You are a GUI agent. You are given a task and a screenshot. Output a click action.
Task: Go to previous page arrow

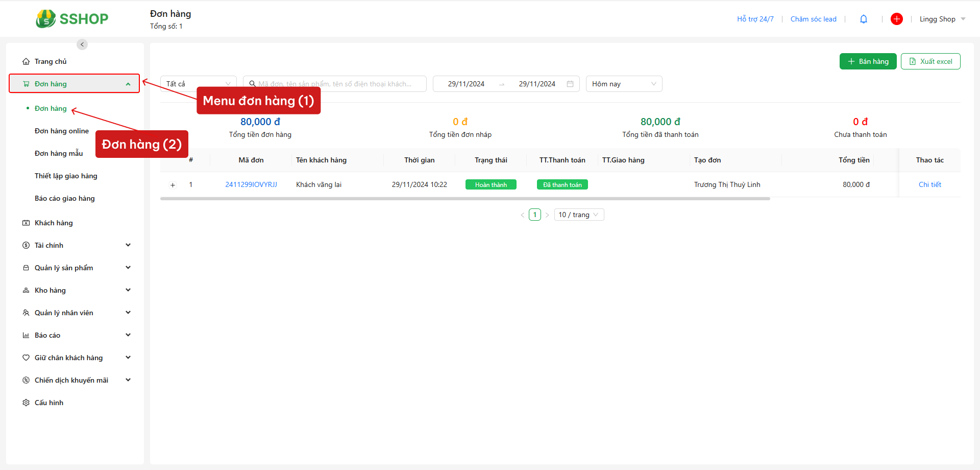pyautogui.click(x=522, y=215)
